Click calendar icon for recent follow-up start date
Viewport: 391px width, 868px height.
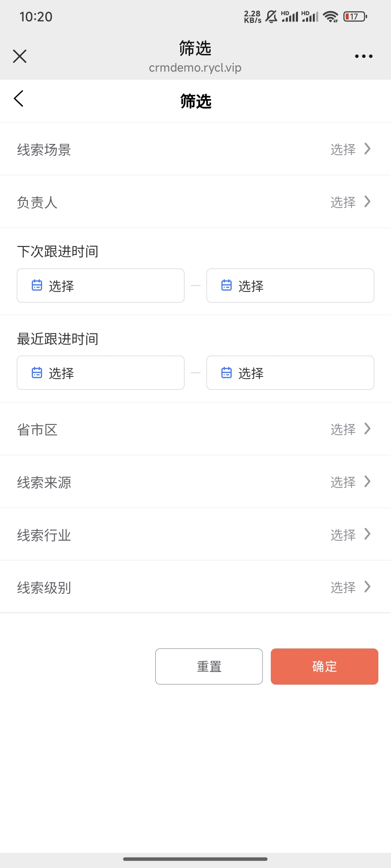[37, 373]
